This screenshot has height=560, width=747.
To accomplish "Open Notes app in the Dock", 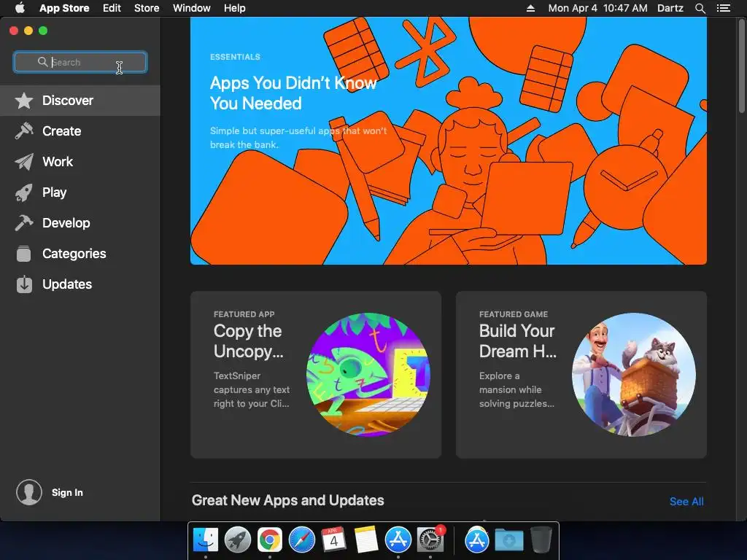I will pyautogui.click(x=366, y=540).
